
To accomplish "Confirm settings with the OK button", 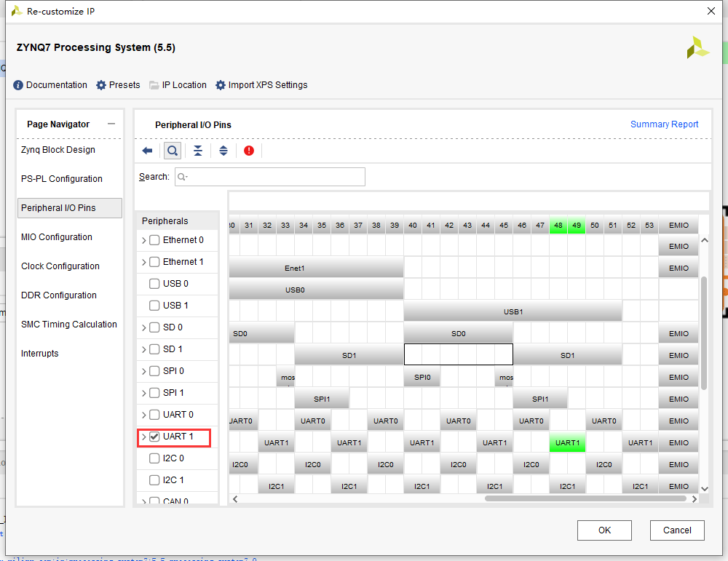I will click(x=604, y=530).
